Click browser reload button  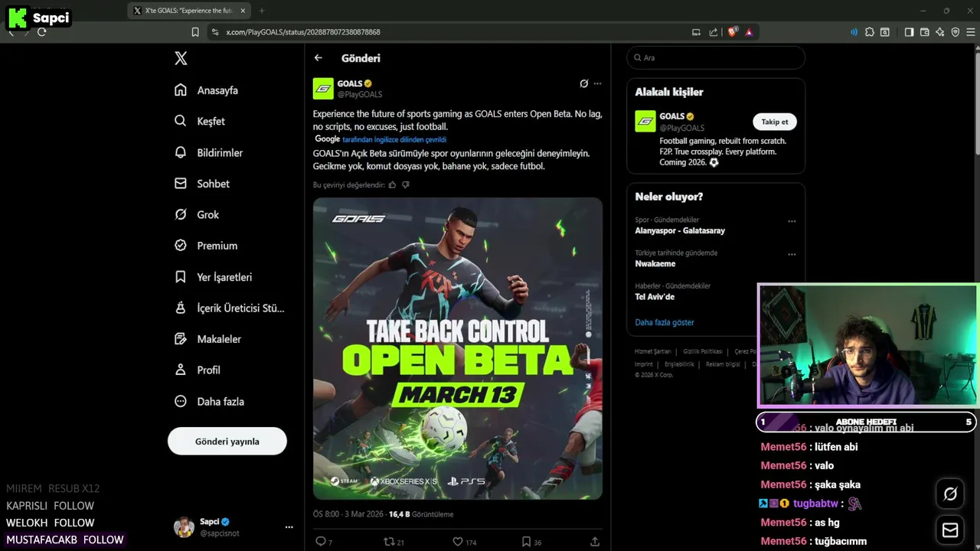tap(41, 32)
